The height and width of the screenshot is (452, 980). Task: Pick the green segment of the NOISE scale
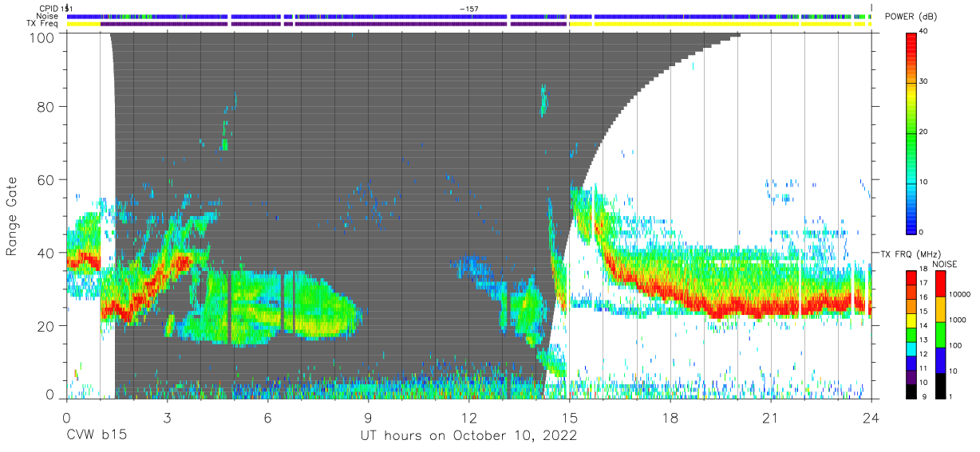(x=940, y=335)
